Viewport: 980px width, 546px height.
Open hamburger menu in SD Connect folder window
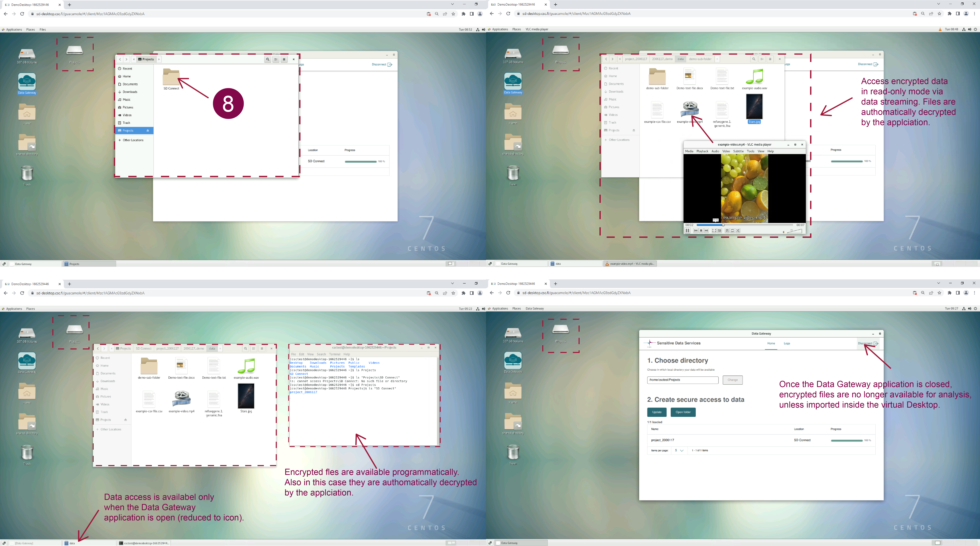pos(284,59)
